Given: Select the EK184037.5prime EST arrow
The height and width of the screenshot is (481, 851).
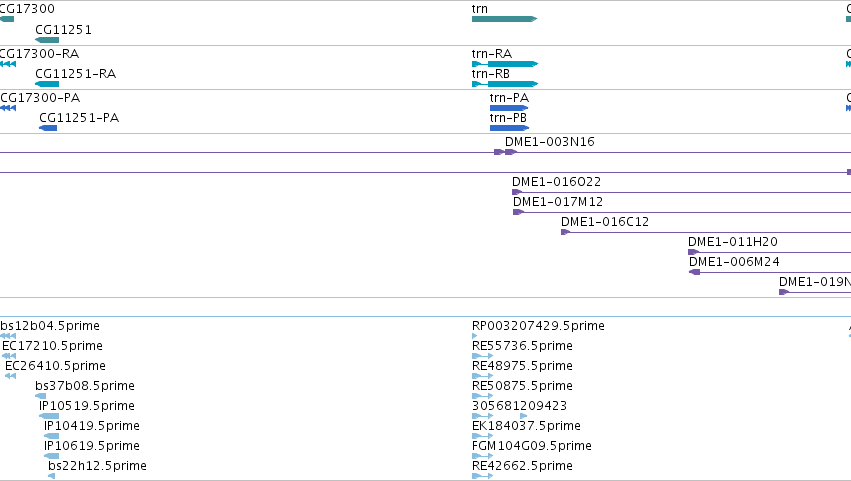Looking at the screenshot, I should pyautogui.click(x=482, y=435).
